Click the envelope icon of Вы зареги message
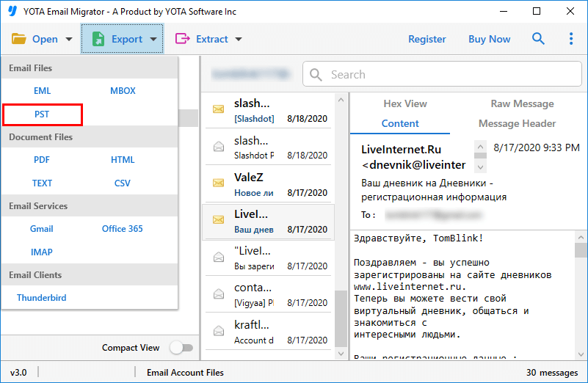 (x=219, y=257)
